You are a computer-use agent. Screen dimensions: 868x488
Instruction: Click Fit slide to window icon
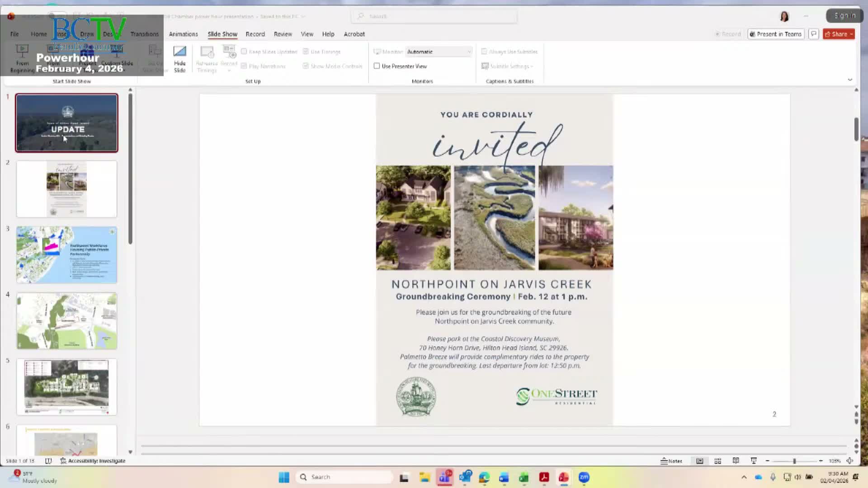(x=849, y=461)
